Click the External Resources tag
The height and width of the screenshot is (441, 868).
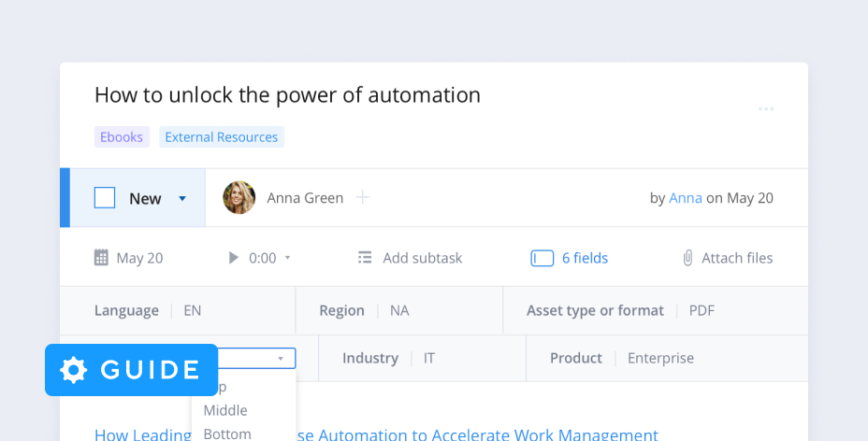[x=221, y=137]
